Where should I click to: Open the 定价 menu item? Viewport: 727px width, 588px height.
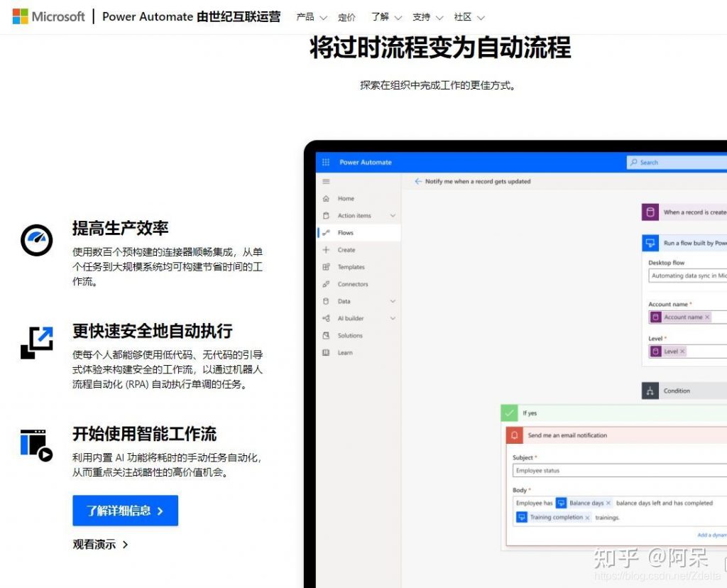coord(346,17)
